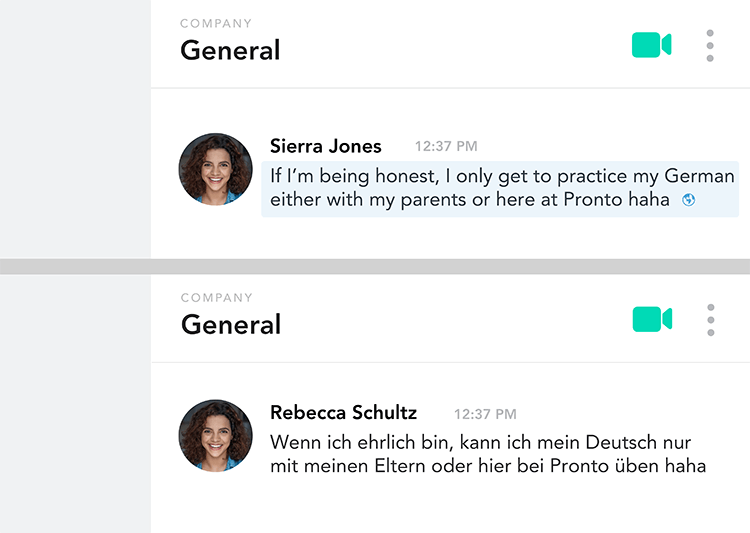
Task: Click the globe translation icon after 'haha'
Action: [688, 200]
